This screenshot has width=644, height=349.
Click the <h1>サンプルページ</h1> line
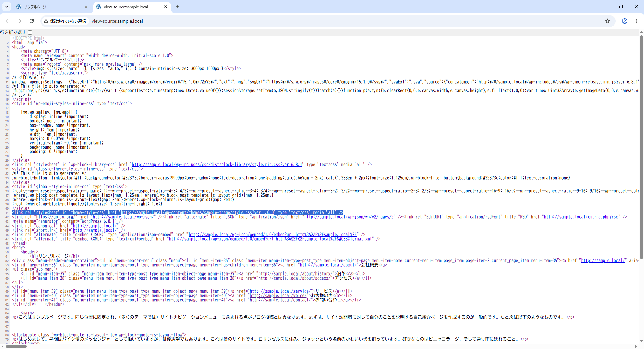pyautogui.click(x=54, y=256)
